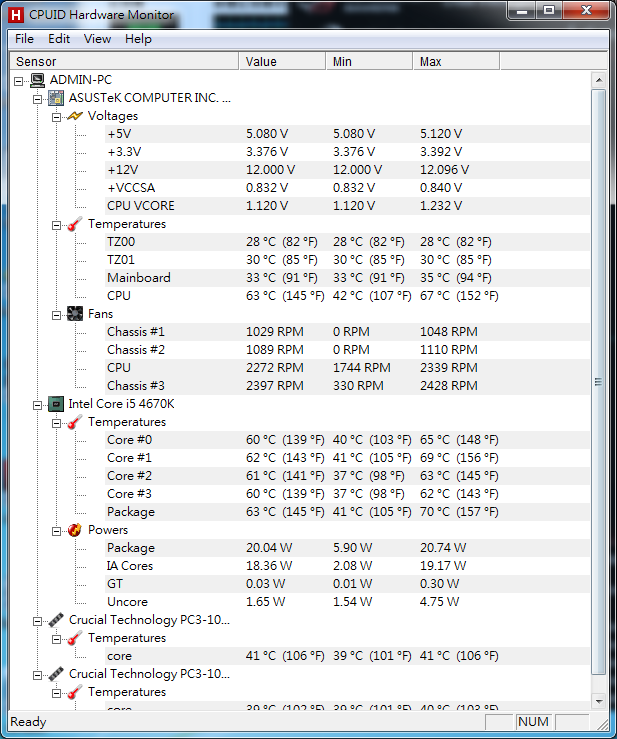Select the Chassis #3 fan row

pos(347,386)
